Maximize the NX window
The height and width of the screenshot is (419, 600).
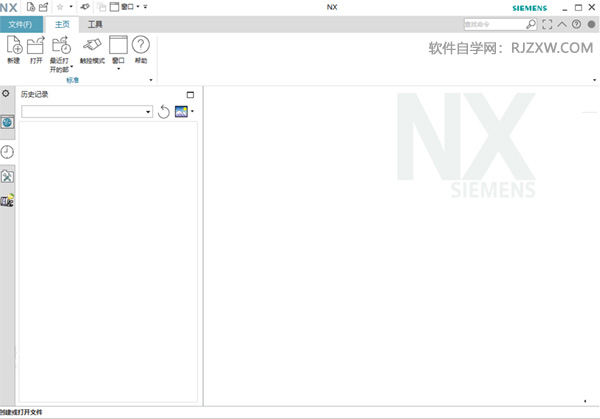click(578, 7)
